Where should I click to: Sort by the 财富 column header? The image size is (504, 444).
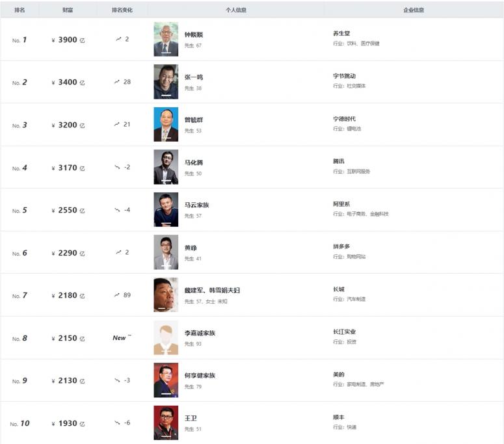(x=68, y=10)
